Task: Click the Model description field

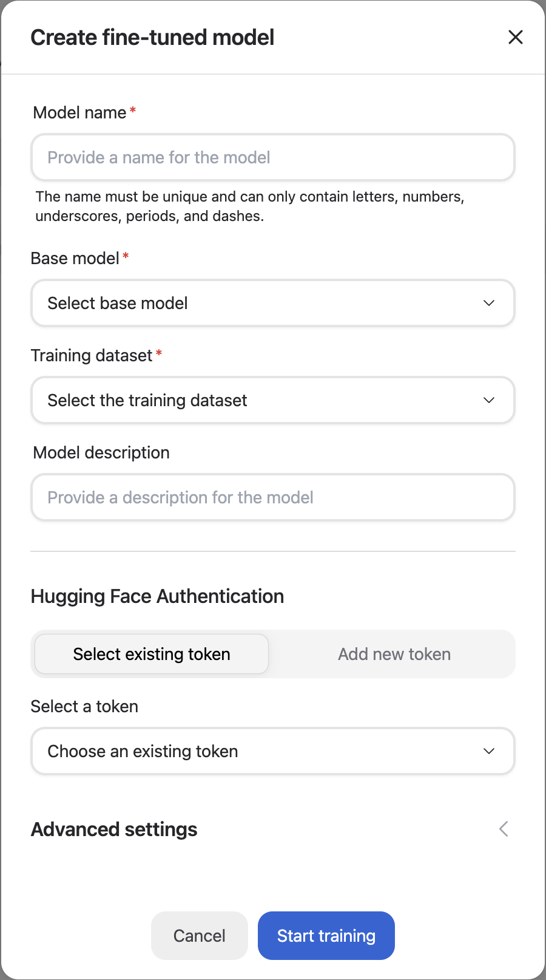Action: (272, 497)
